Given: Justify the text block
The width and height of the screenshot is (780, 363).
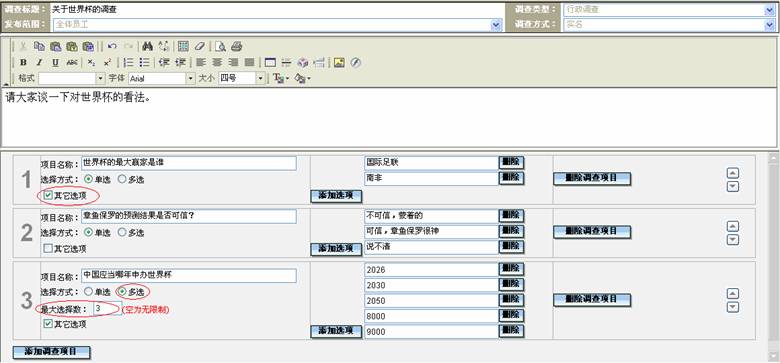Looking at the screenshot, I should click(x=250, y=63).
